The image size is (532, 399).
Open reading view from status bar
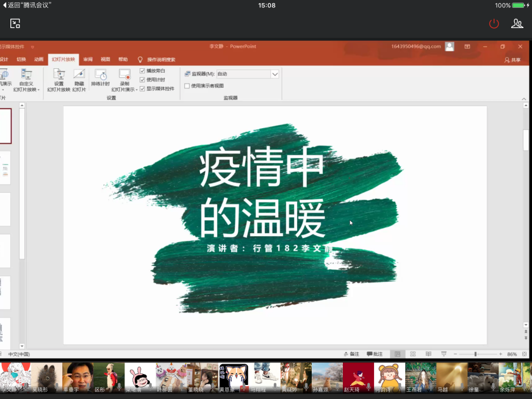[428, 354]
